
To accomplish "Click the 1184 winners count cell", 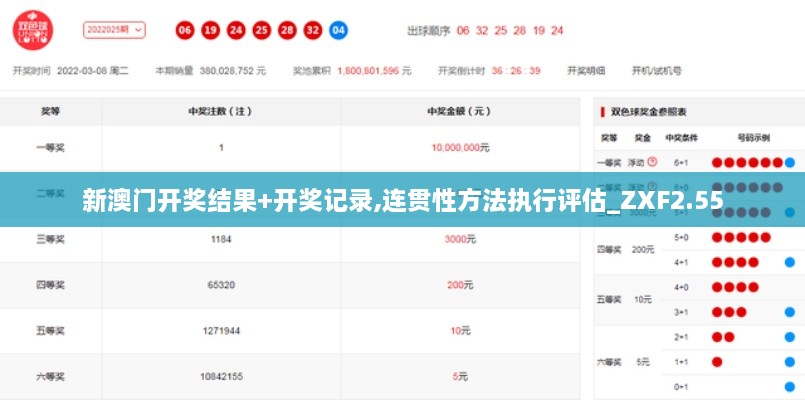I will tap(221, 239).
